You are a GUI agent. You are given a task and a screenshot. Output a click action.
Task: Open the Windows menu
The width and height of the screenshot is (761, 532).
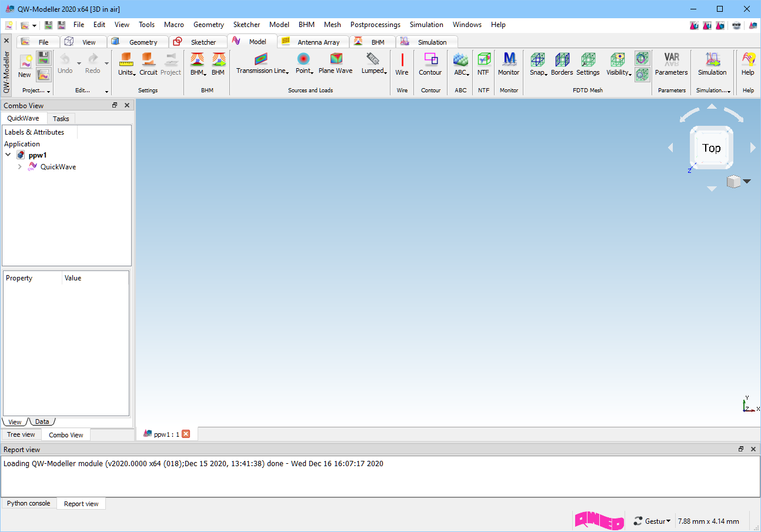[467, 25]
